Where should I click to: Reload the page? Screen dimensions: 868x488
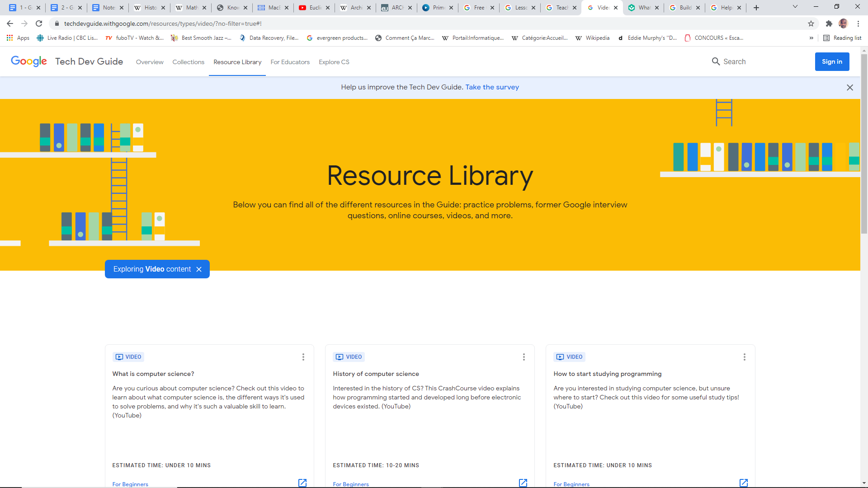point(39,23)
